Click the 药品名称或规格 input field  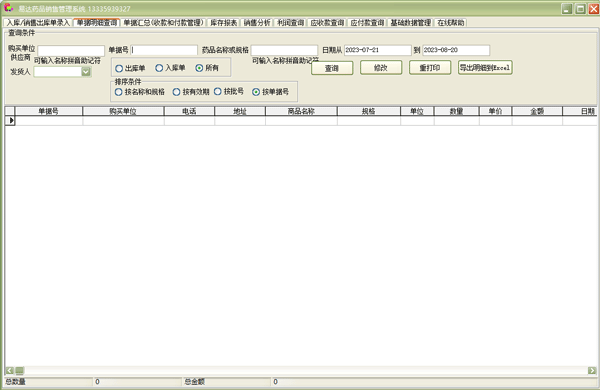point(284,50)
